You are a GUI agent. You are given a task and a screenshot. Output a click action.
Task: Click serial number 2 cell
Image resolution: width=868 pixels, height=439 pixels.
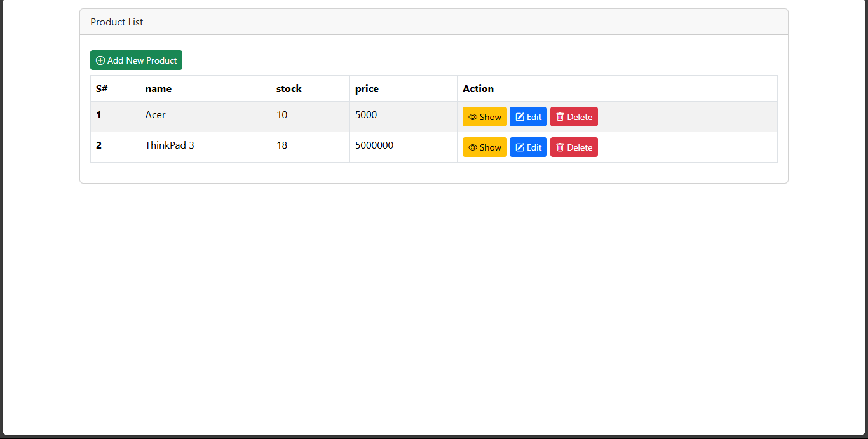115,147
